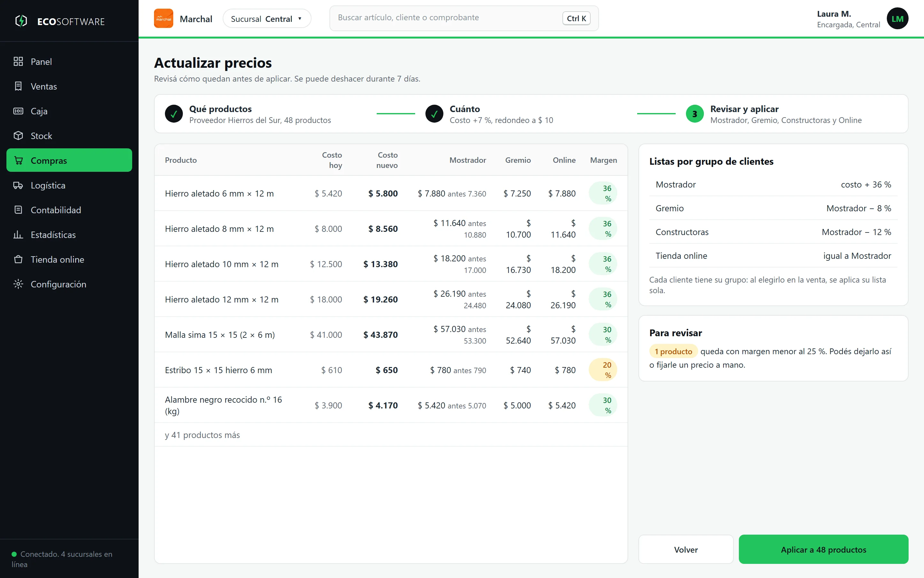Click the Laura M. user name
This screenshot has width=924, height=578.
click(834, 14)
